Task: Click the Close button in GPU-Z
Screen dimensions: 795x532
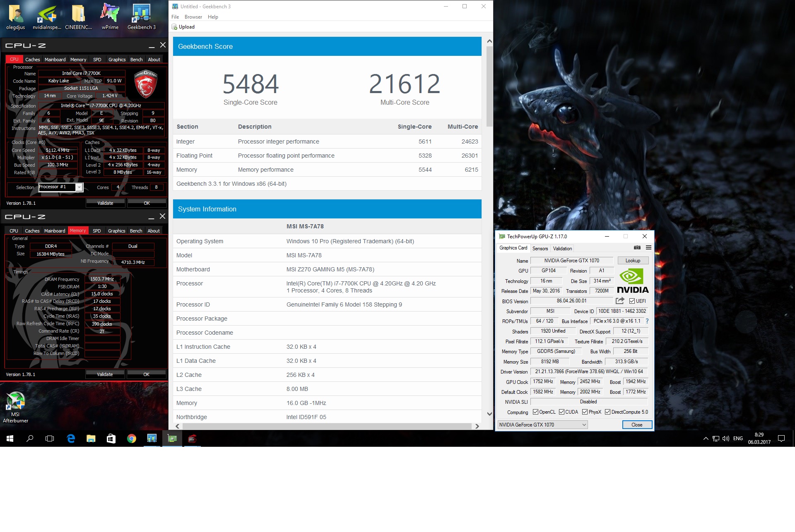Action: tap(637, 425)
